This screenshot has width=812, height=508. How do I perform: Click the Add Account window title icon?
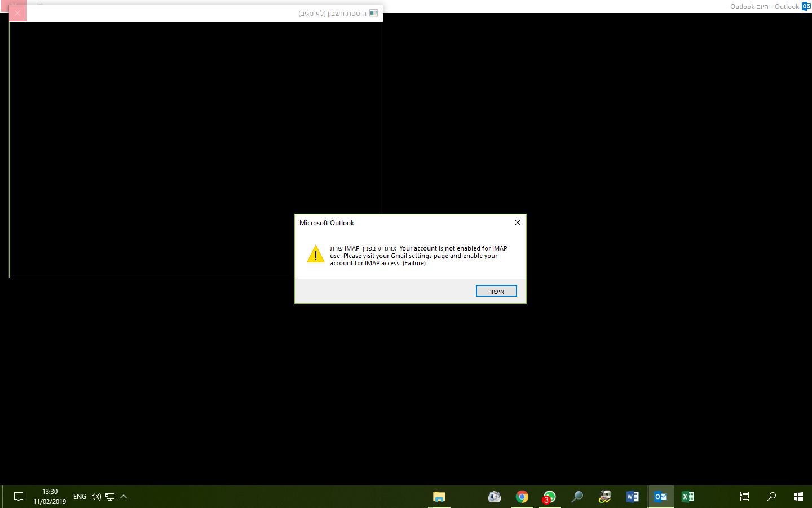pyautogui.click(x=373, y=13)
